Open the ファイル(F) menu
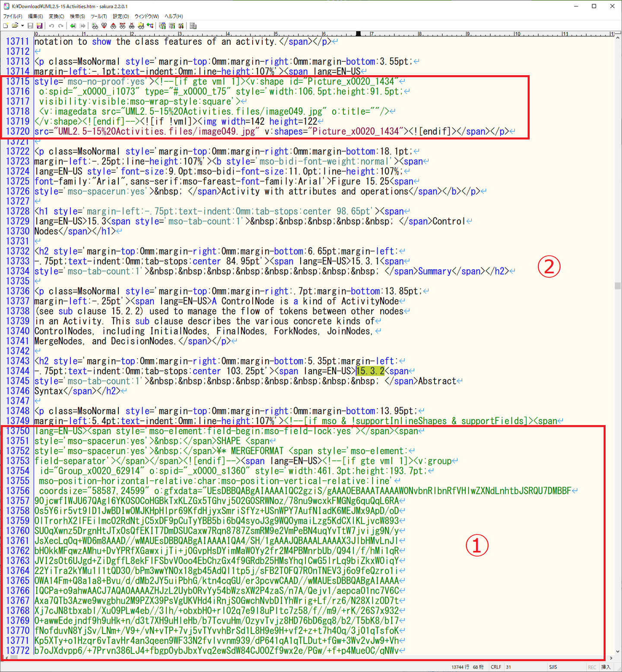Screen dimensions: 622x672 point(13,16)
